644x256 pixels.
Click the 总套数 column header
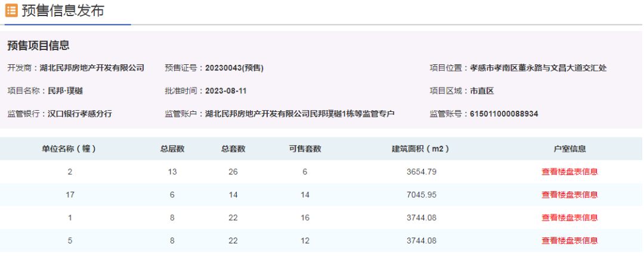coord(233,149)
